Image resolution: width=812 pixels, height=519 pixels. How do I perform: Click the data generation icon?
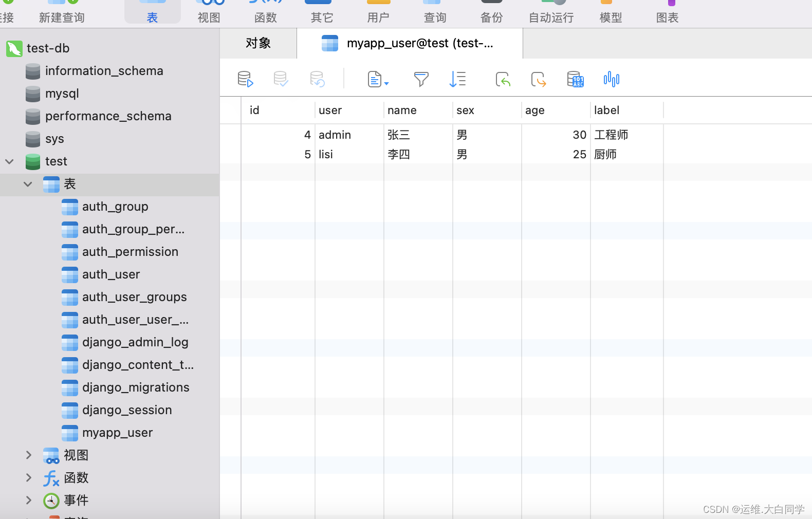tap(575, 79)
